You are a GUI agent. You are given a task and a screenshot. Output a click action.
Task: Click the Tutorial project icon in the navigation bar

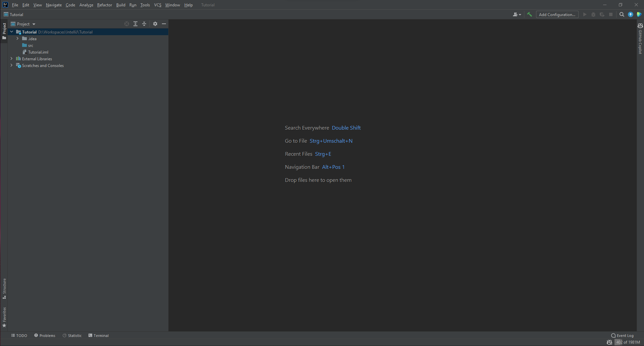(x=6, y=14)
